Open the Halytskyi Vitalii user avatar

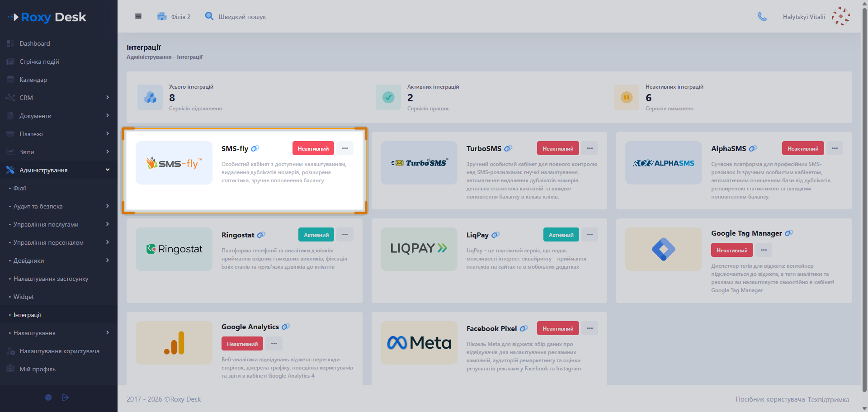point(841,17)
